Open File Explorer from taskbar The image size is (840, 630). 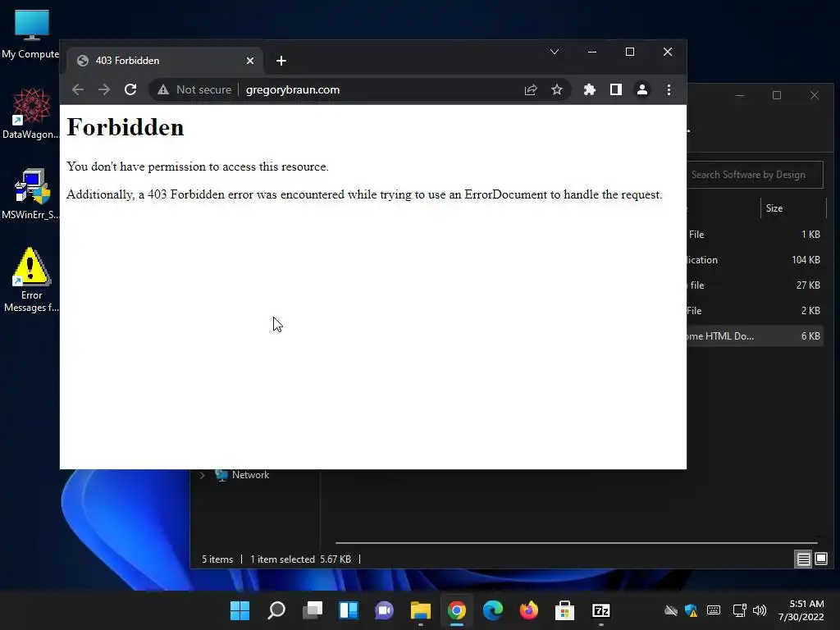click(x=421, y=610)
